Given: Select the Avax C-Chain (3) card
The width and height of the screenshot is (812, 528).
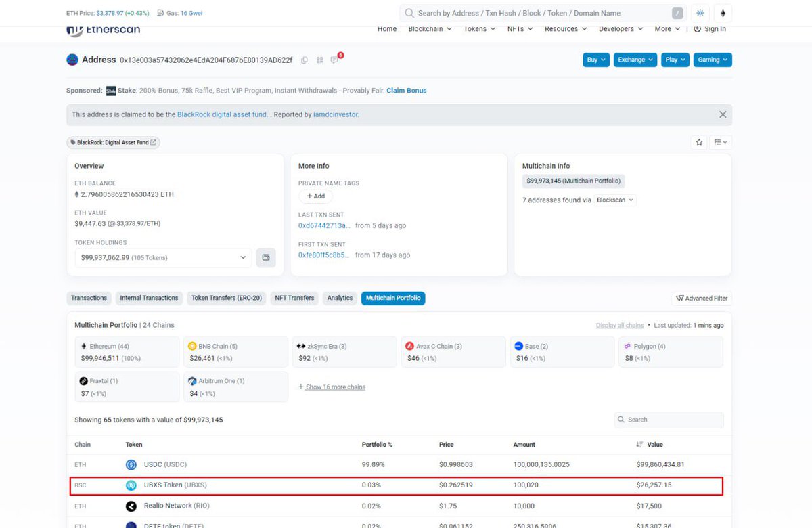Looking at the screenshot, I should pyautogui.click(x=453, y=352).
